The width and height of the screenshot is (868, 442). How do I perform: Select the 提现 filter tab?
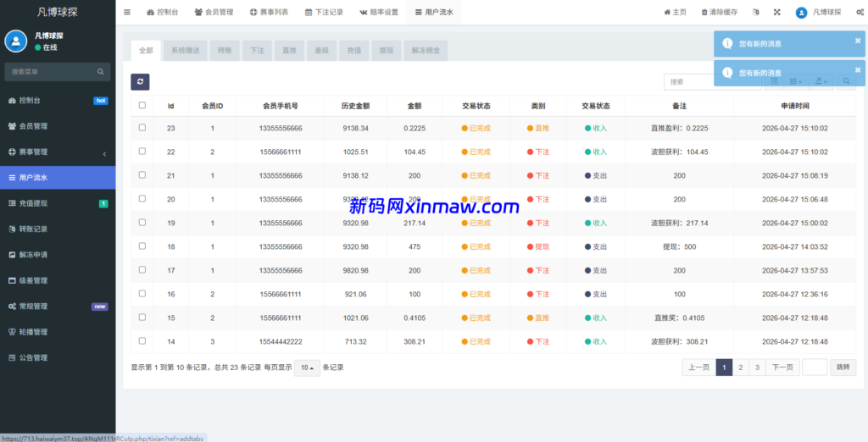click(x=387, y=50)
